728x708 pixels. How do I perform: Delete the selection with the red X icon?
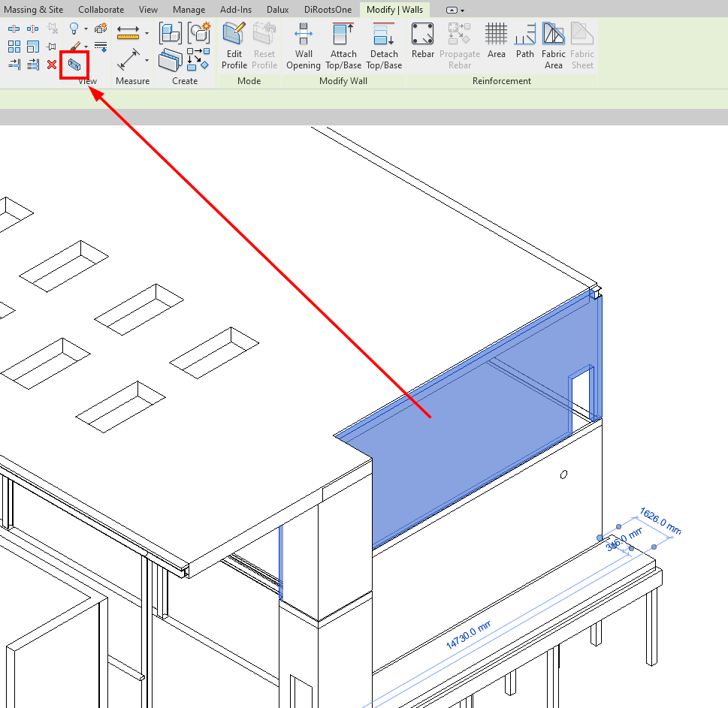52,65
